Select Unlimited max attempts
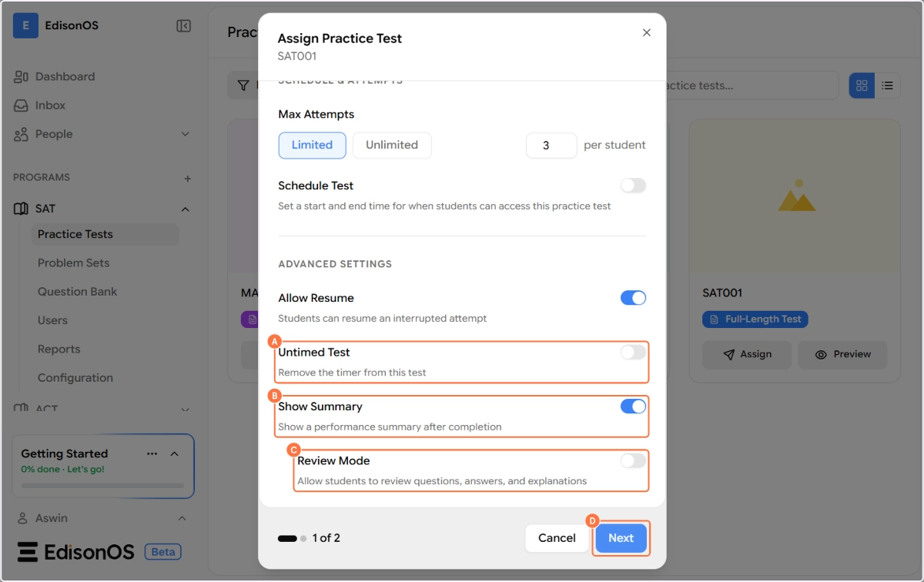This screenshot has height=582, width=924. (392, 145)
